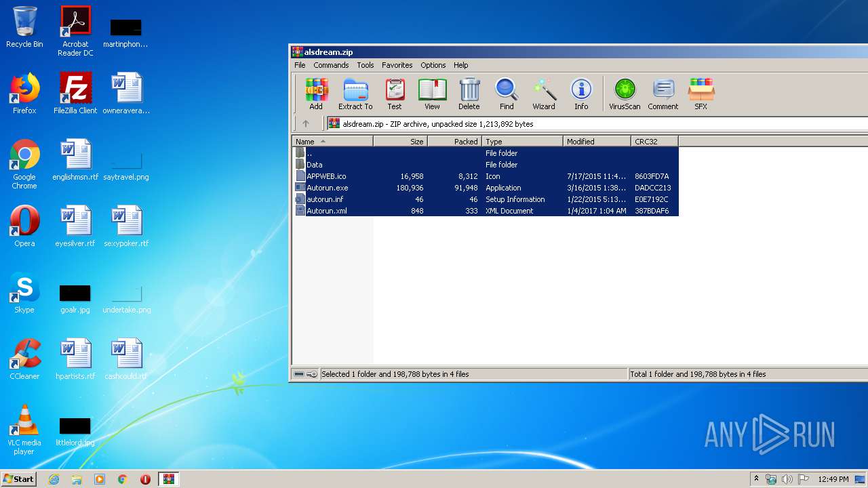
Task: Sort by the Size column header
Action: 400,141
